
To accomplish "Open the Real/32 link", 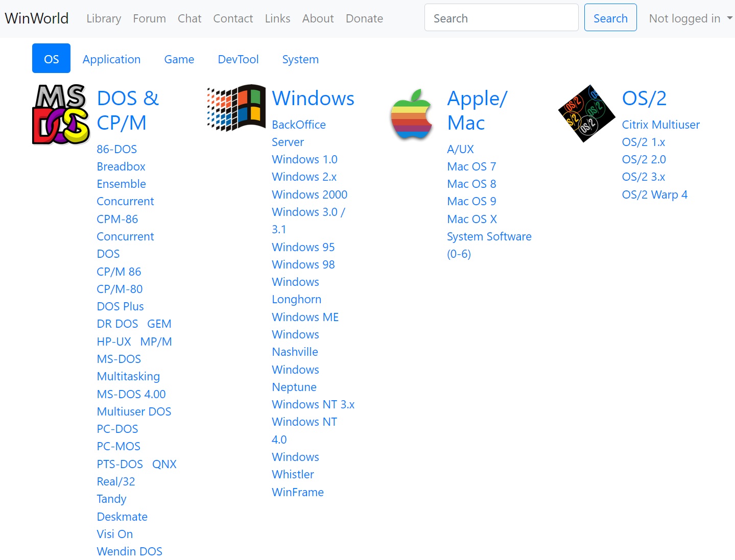I will [116, 481].
